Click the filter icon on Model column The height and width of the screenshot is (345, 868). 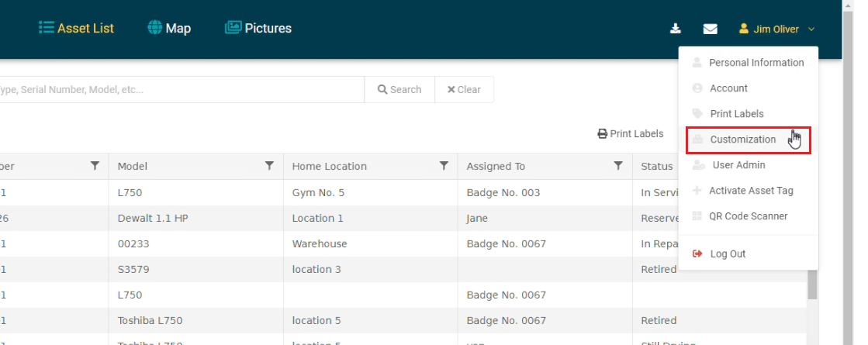[x=269, y=165]
